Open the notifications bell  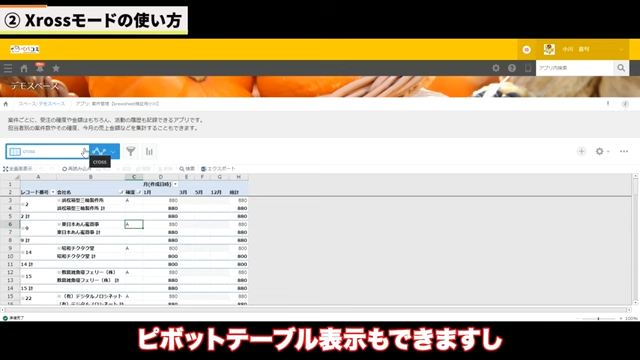[40, 68]
